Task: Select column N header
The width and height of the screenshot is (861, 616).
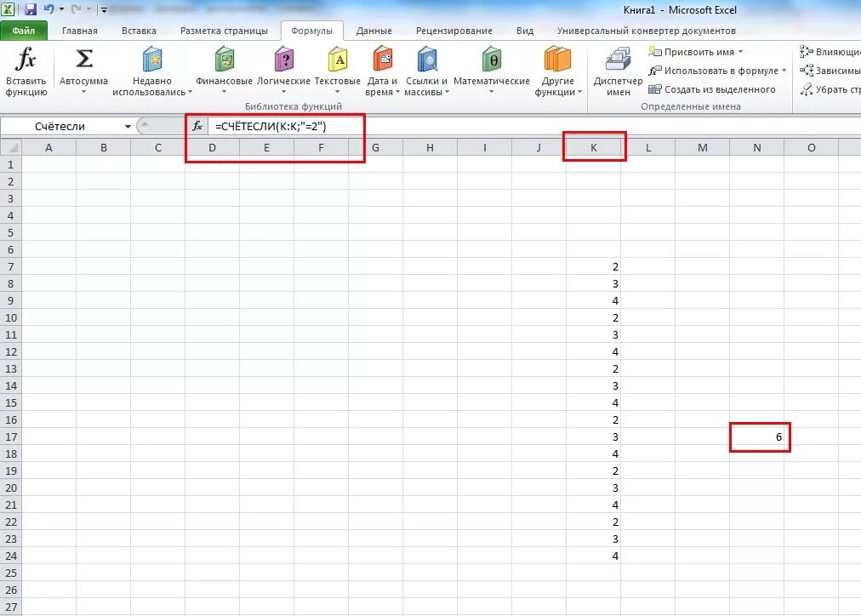Action: 756,147
